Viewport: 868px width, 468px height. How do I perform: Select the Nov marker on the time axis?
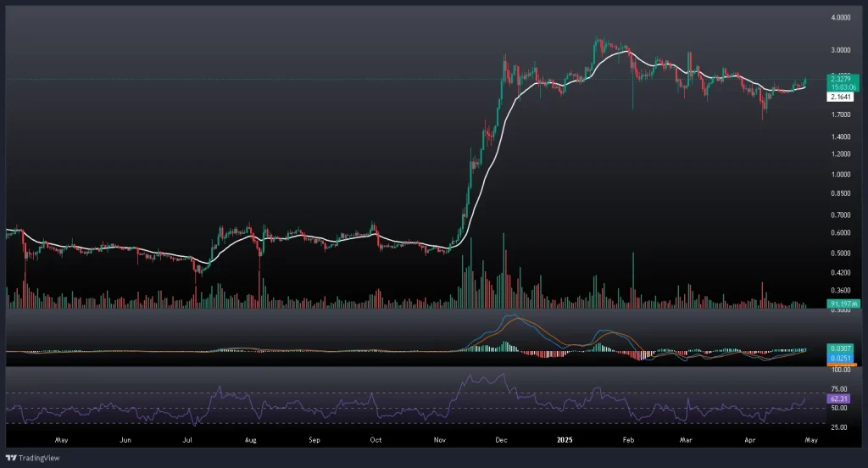click(x=439, y=441)
